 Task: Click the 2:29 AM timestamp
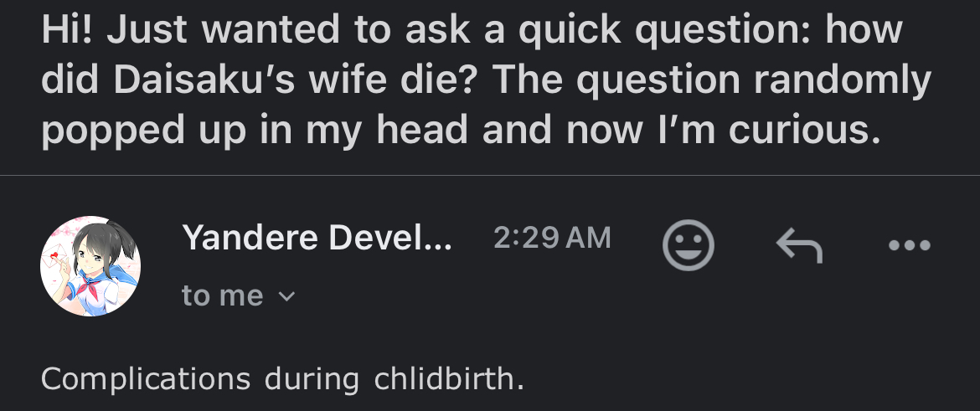552,239
